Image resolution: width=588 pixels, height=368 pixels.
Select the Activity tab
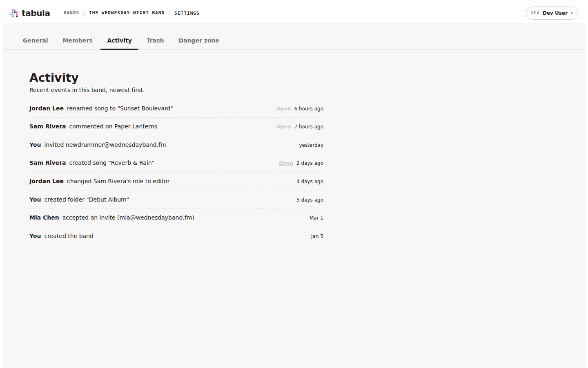click(119, 40)
